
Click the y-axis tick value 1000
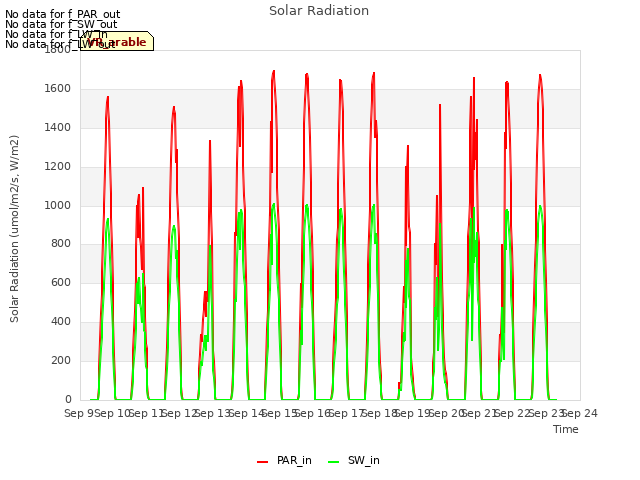pyautogui.click(x=58, y=205)
